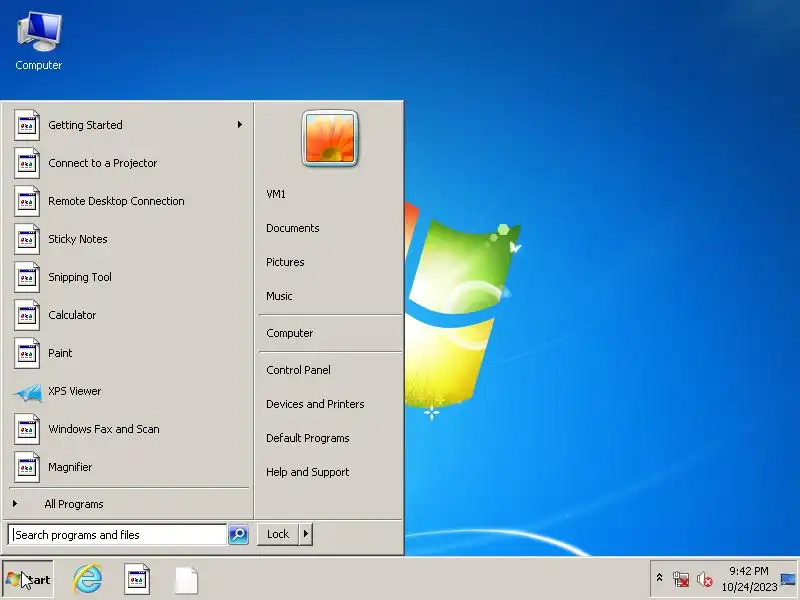Open the Computer desktop icon
The width and height of the screenshot is (800, 600).
pyautogui.click(x=39, y=41)
